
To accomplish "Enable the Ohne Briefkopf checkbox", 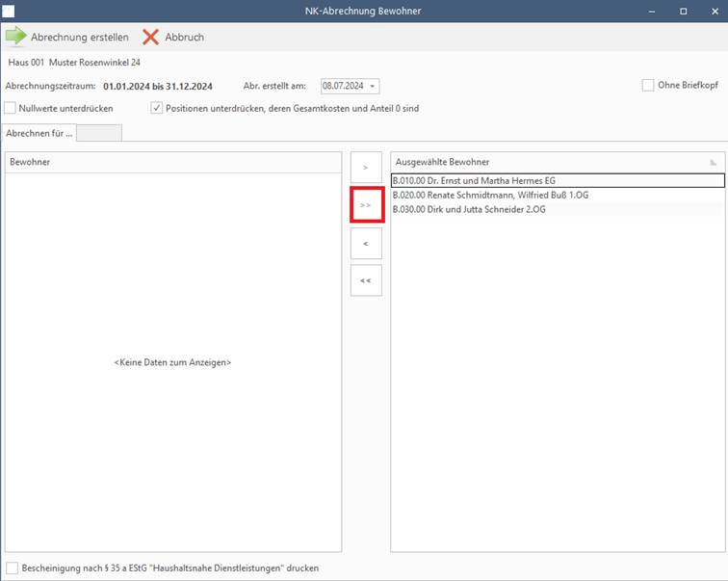I will (648, 86).
